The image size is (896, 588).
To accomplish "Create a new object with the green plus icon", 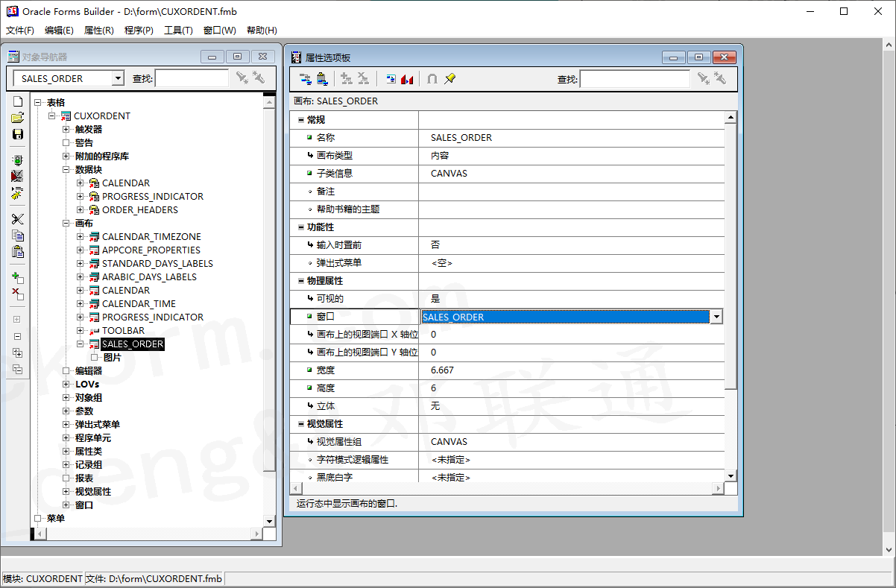I will [x=17, y=277].
